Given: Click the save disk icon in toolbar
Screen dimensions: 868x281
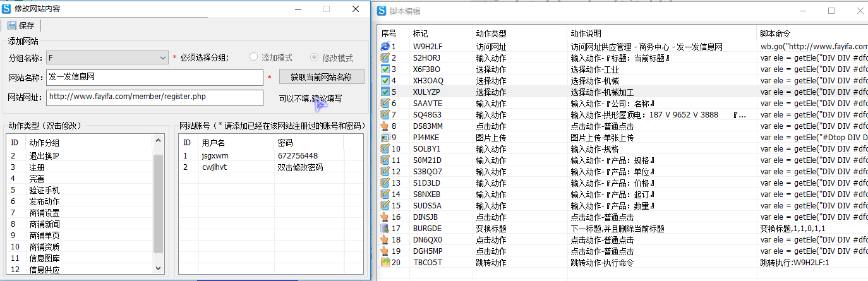Looking at the screenshot, I should coord(12,26).
